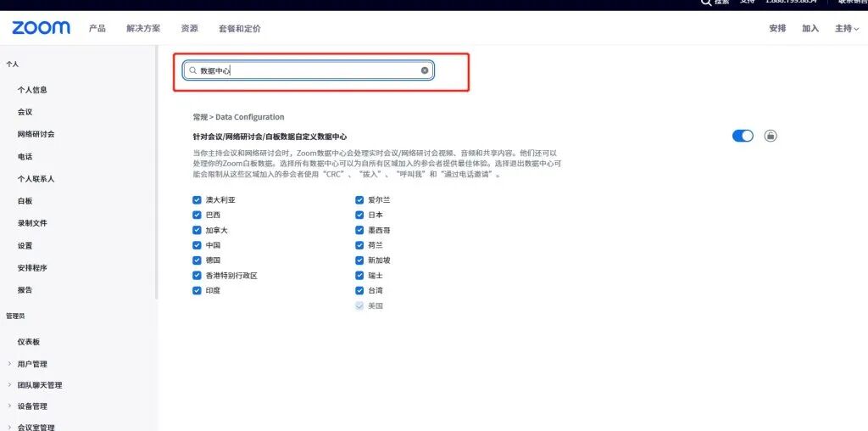Viewport: 868px width, 431px height.
Task: Open 网络研讨会 in sidebar
Action: pos(36,134)
